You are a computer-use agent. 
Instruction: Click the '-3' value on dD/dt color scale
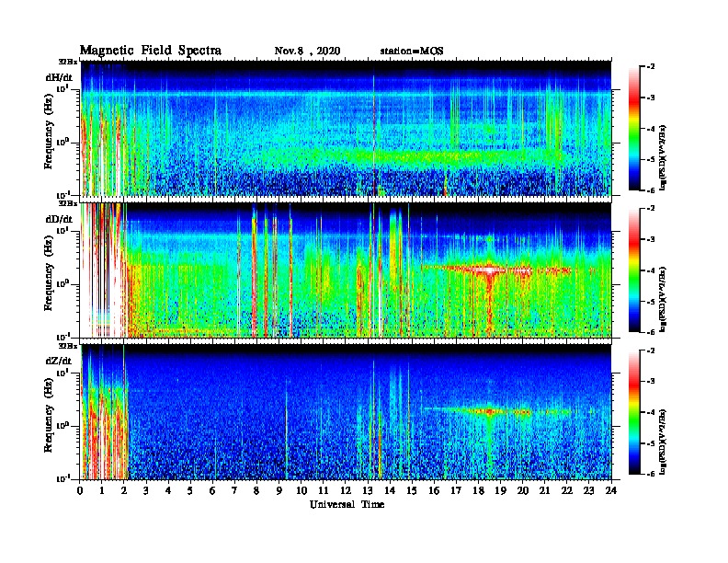(651, 240)
